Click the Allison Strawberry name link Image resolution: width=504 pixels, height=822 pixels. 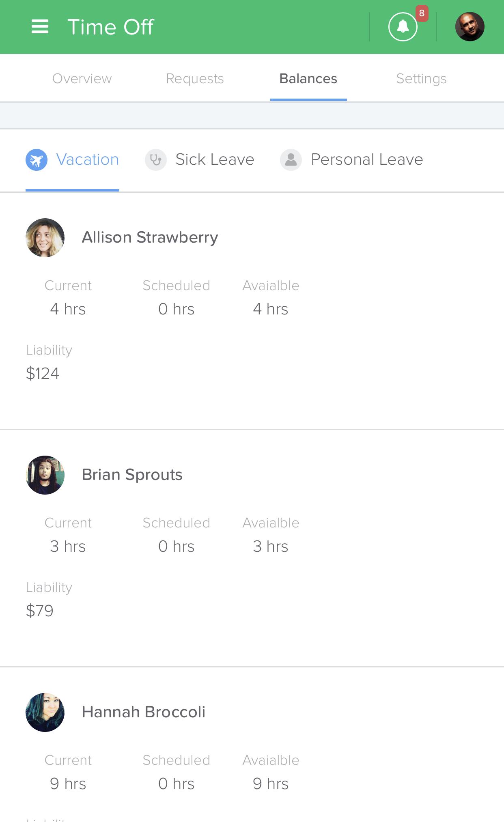[x=150, y=238]
